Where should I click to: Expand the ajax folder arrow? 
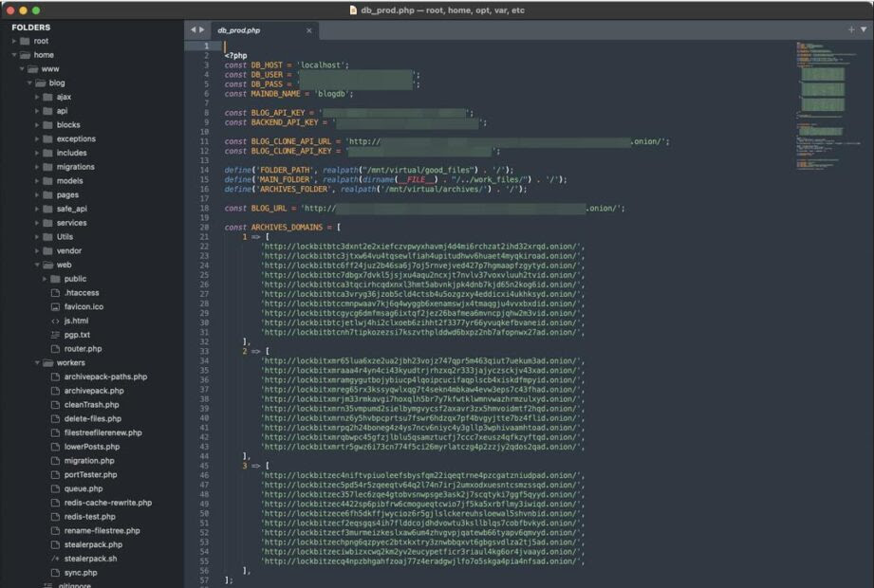pos(37,97)
